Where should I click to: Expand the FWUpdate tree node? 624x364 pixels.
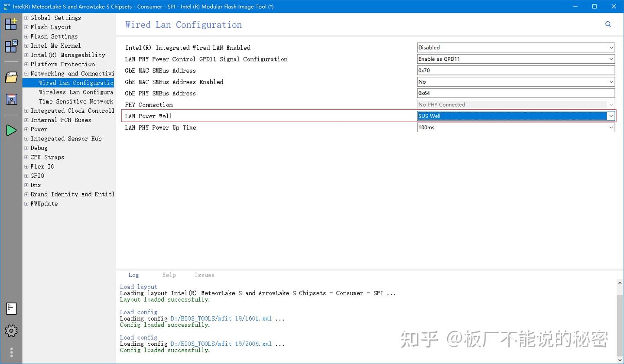[26, 204]
